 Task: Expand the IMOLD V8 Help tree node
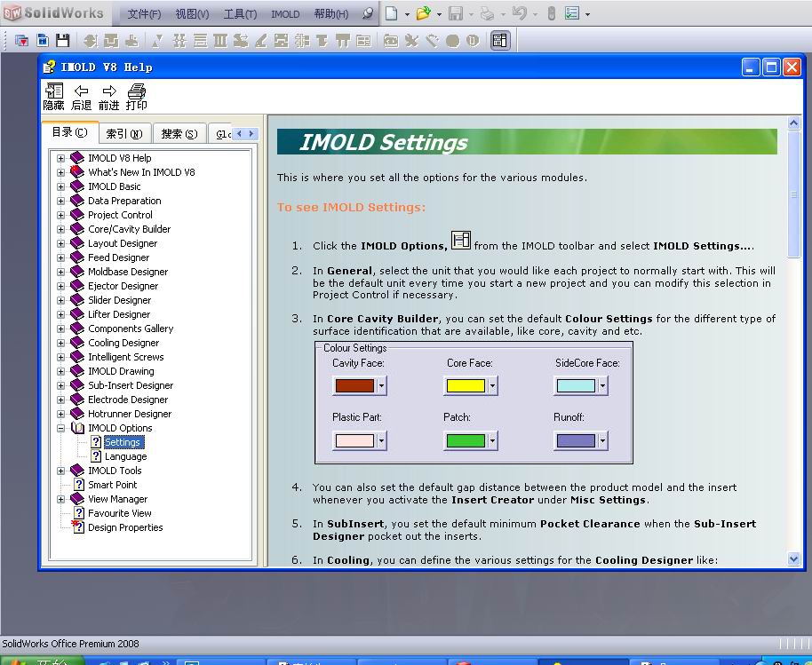click(x=60, y=158)
